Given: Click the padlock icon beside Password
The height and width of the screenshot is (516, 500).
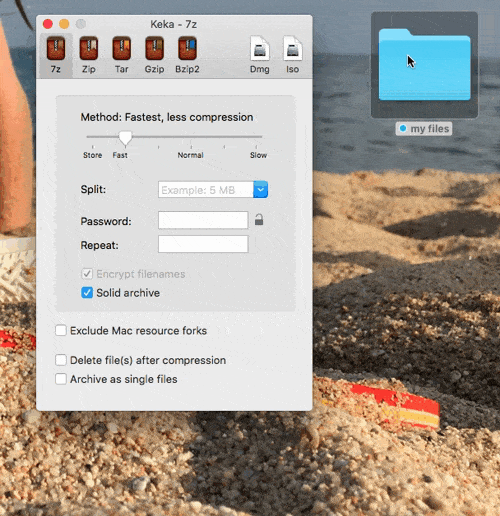Looking at the screenshot, I should (259, 220).
